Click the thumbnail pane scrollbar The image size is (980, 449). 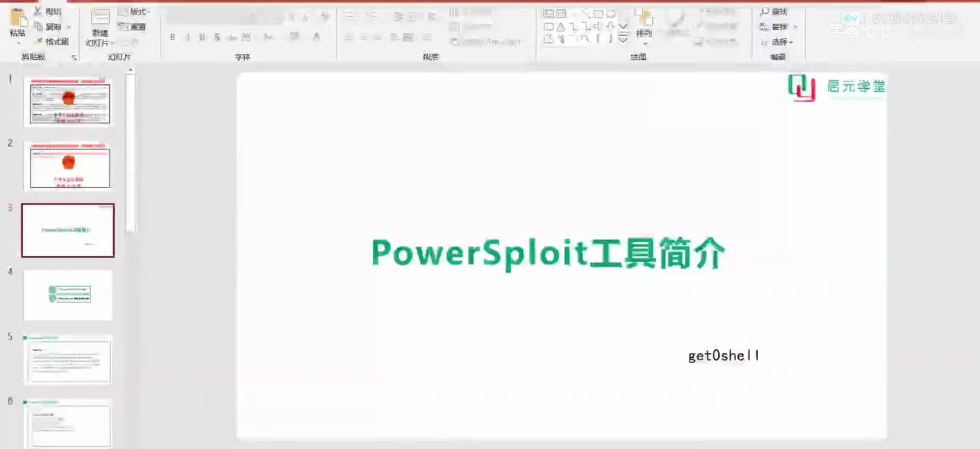coord(130,153)
